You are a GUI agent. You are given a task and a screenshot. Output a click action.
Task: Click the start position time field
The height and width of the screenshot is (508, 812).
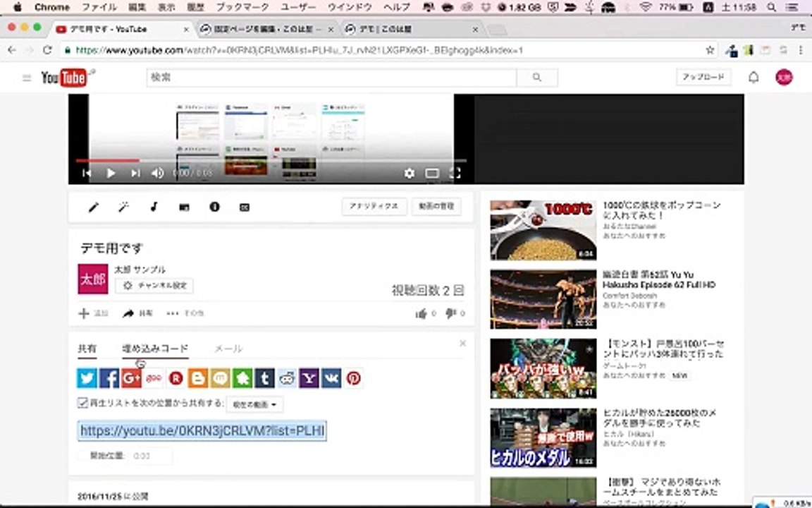tap(150, 456)
